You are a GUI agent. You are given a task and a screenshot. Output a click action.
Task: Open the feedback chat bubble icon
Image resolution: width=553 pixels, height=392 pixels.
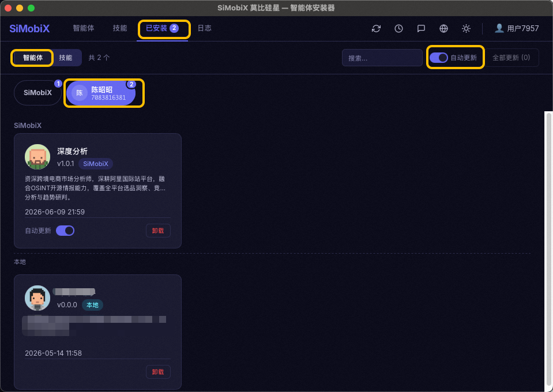point(421,29)
